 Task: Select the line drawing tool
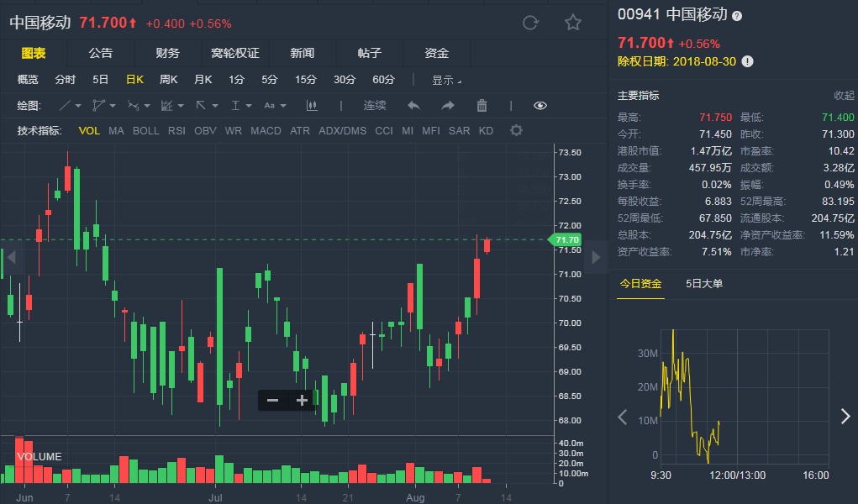65,105
